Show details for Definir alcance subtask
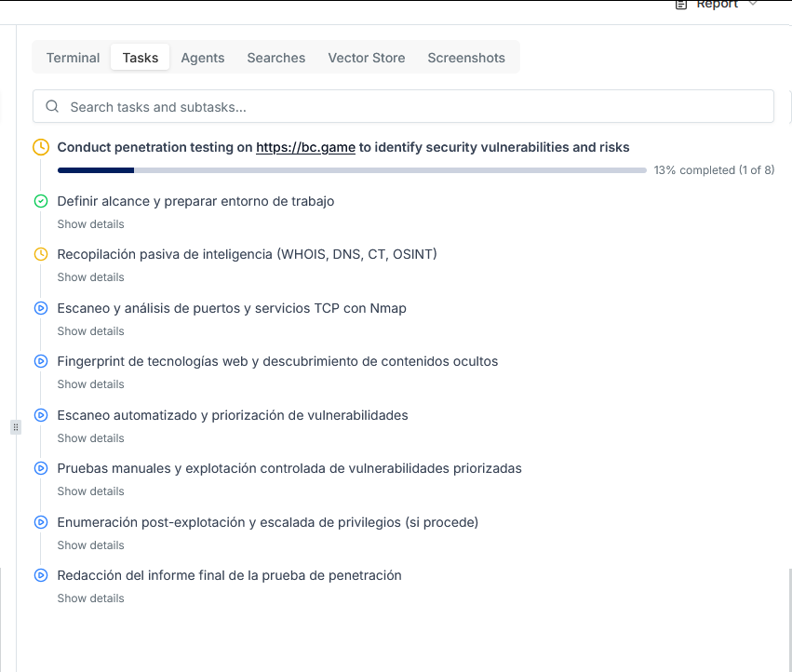The width and height of the screenshot is (792, 672). (90, 224)
